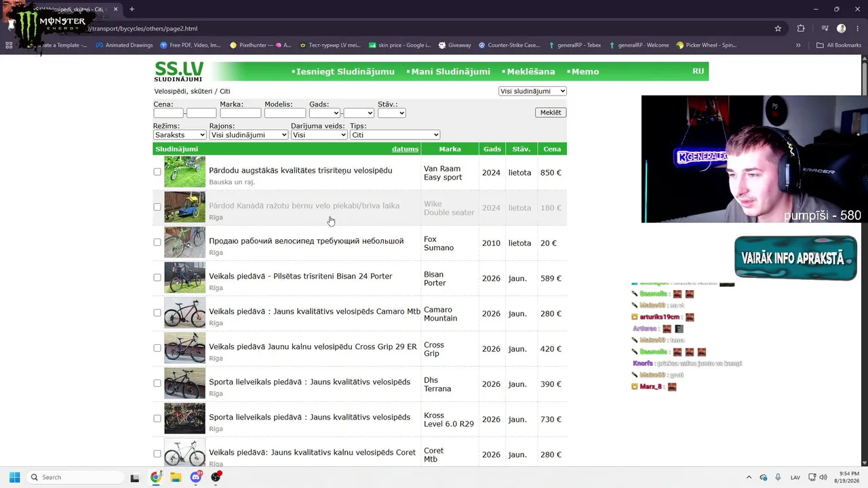The width and height of the screenshot is (868, 488).
Task: Tick the checkbox for the Coret Mtb listing
Action: [157, 454]
